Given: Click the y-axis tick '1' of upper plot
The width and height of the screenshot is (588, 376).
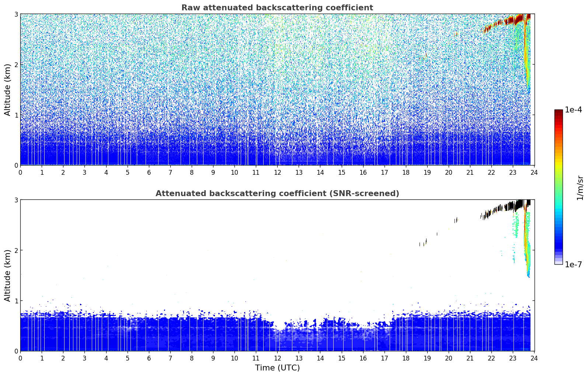Looking at the screenshot, I should (16, 115).
